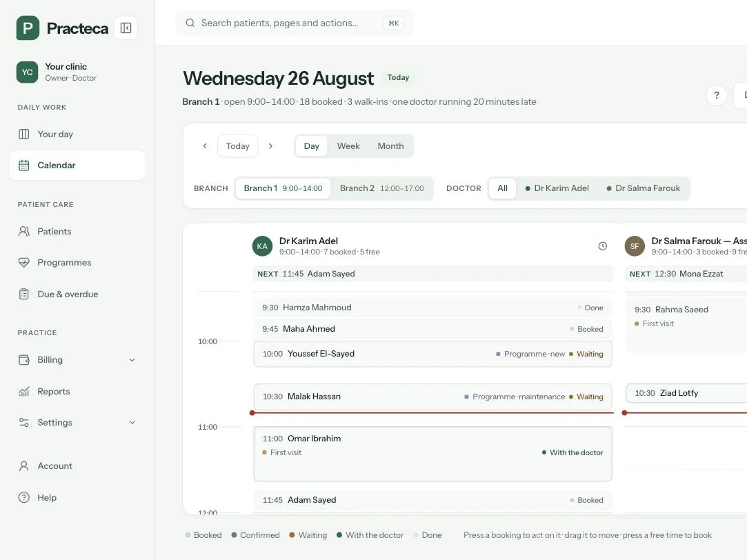Image resolution: width=747 pixels, height=560 pixels.
Task: Open the Reports page
Action: coord(77,392)
